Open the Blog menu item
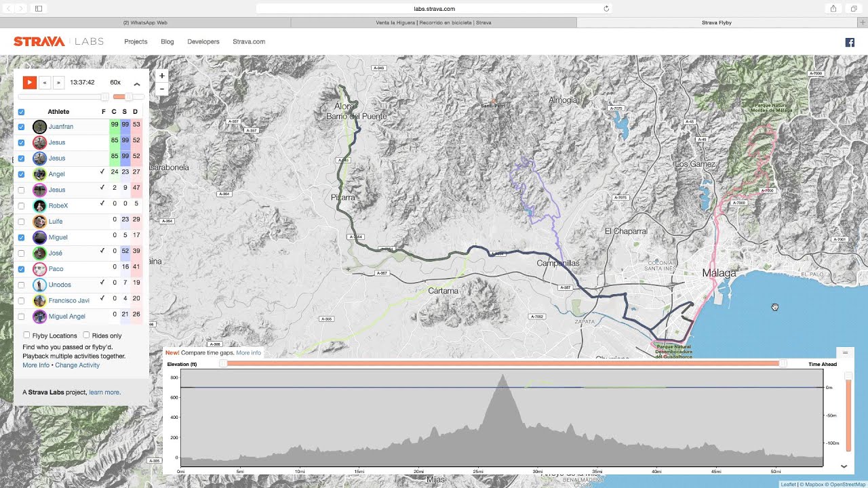The width and height of the screenshot is (868, 488). point(167,41)
